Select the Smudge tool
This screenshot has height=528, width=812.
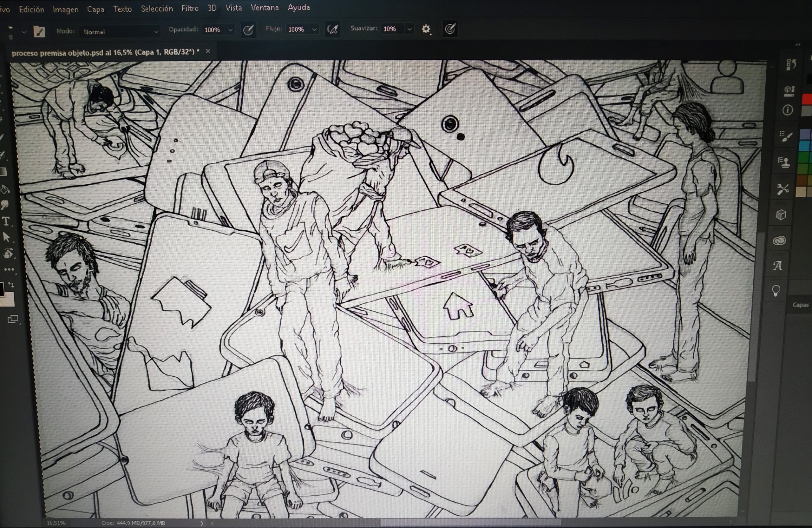(x=5, y=205)
